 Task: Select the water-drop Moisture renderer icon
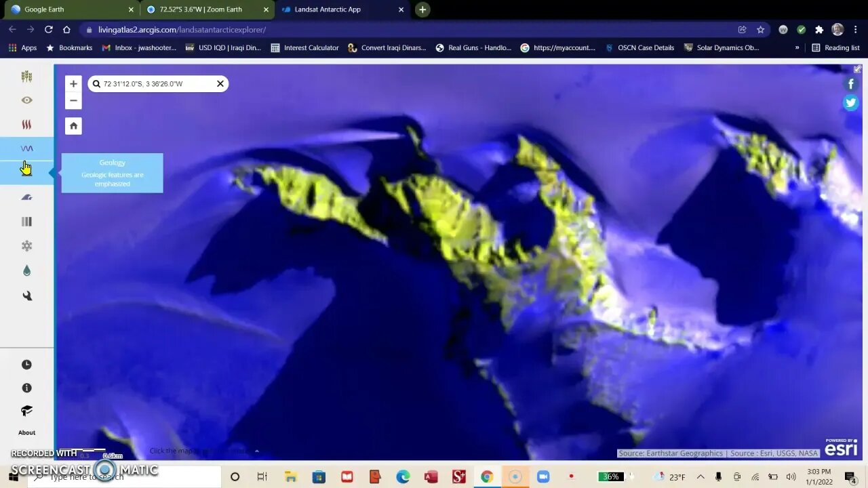click(26, 270)
